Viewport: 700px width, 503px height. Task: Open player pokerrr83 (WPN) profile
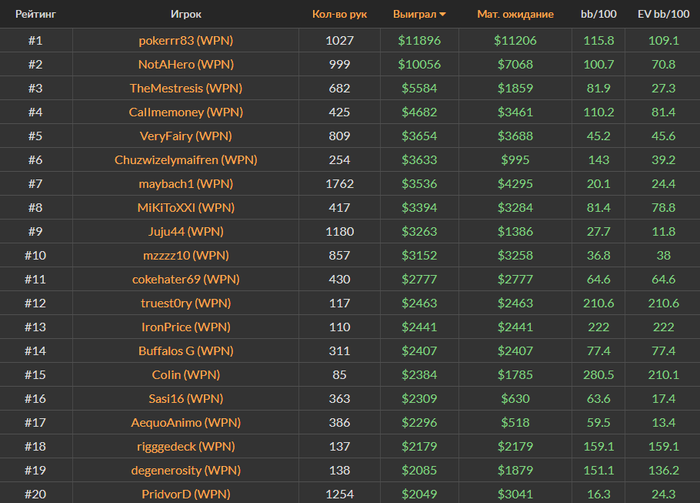186,40
